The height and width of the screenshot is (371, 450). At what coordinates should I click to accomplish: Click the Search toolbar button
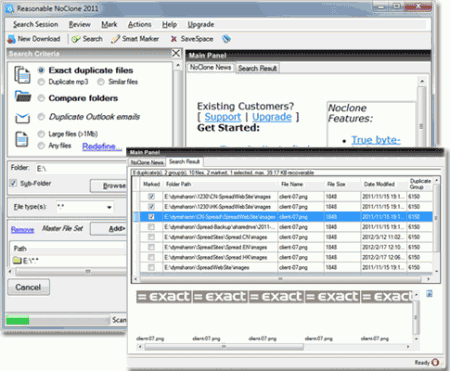(x=87, y=39)
